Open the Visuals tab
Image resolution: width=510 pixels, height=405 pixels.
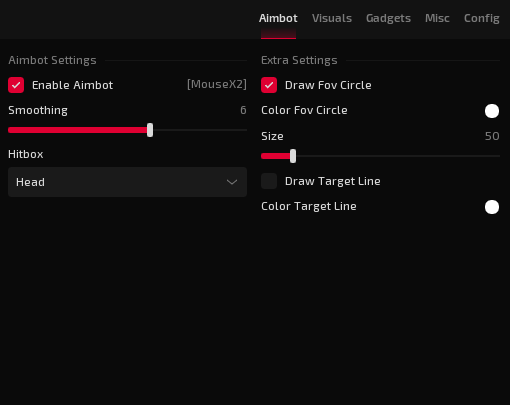coord(332,18)
